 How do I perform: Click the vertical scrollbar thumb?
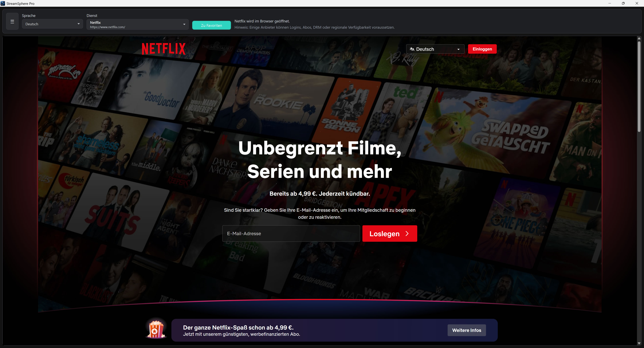click(639, 86)
